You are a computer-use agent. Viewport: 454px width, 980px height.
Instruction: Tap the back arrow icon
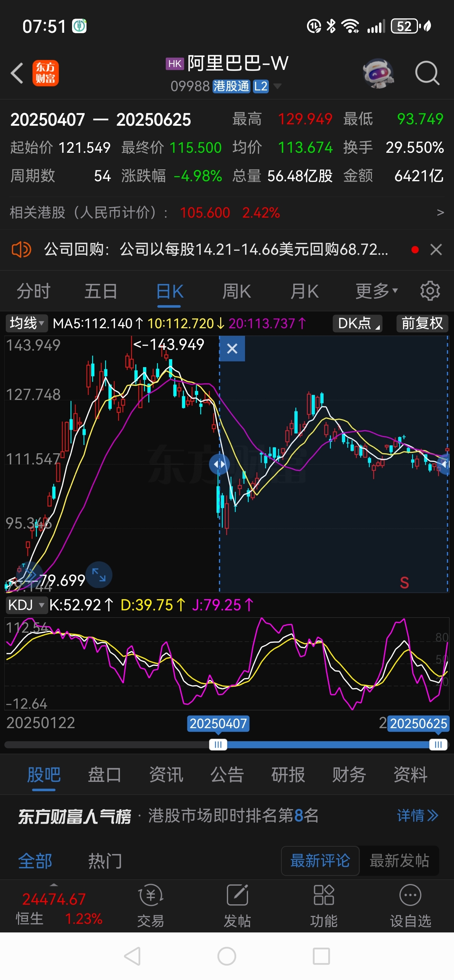17,73
